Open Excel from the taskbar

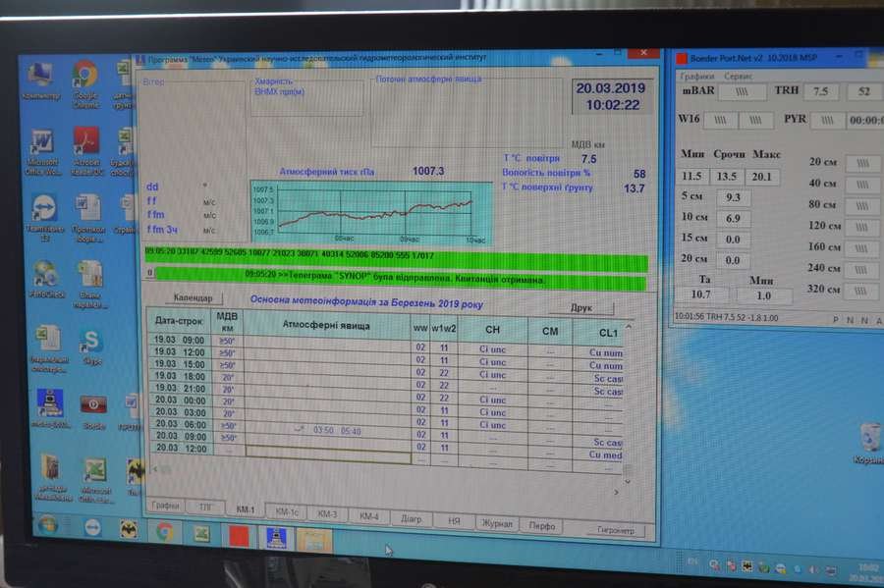pyautogui.click(x=201, y=533)
